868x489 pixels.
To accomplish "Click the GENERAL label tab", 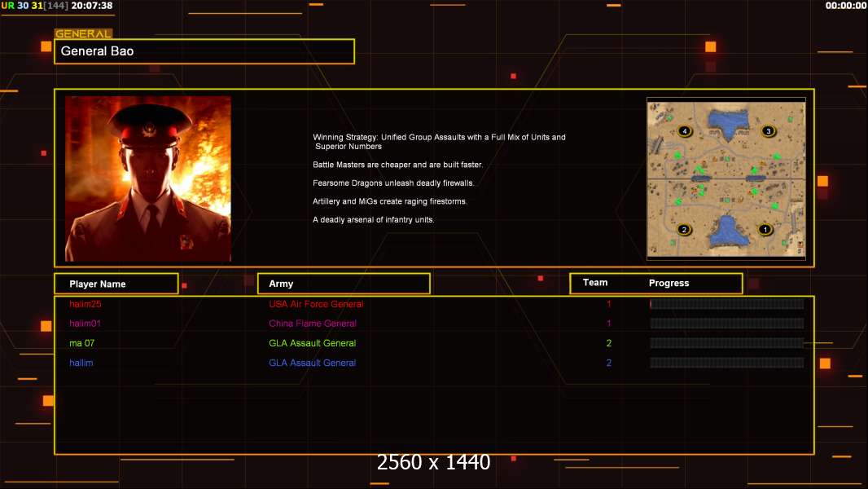I will pyautogui.click(x=83, y=33).
